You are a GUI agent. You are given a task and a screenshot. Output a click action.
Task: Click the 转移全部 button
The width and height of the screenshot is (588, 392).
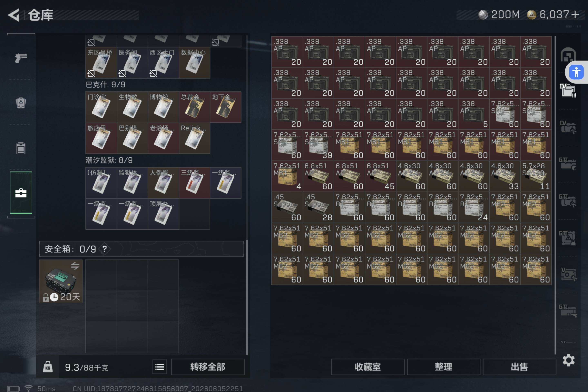click(208, 367)
